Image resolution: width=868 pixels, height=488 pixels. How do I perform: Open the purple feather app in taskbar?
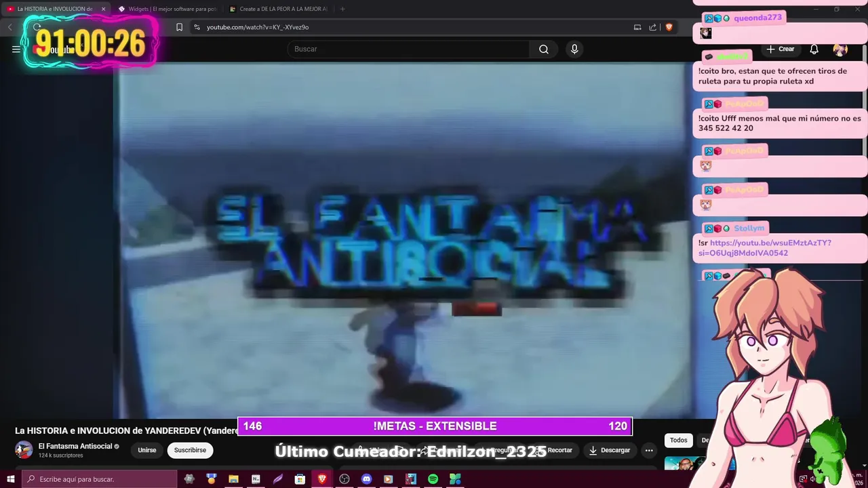[x=278, y=479]
